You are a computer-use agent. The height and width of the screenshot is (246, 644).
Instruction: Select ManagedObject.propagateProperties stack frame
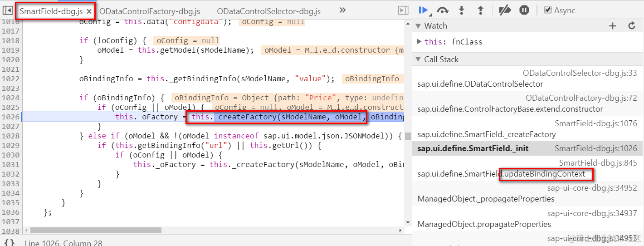pos(528,219)
